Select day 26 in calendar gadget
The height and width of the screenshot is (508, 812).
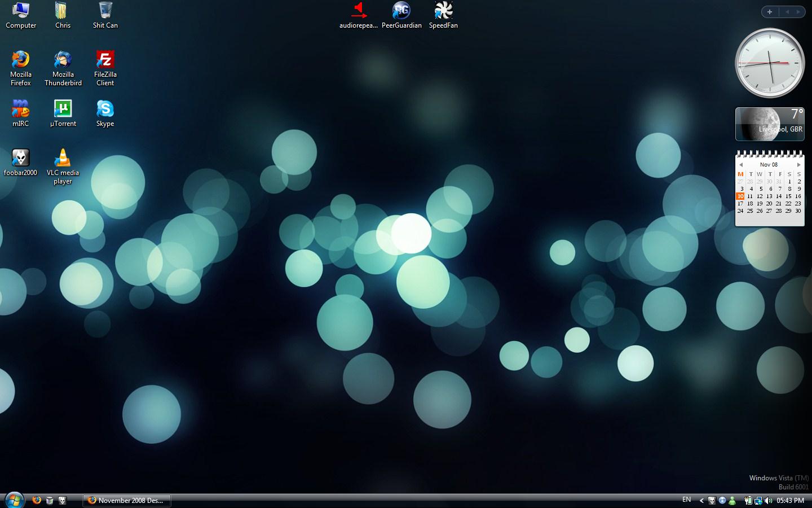tap(760, 211)
